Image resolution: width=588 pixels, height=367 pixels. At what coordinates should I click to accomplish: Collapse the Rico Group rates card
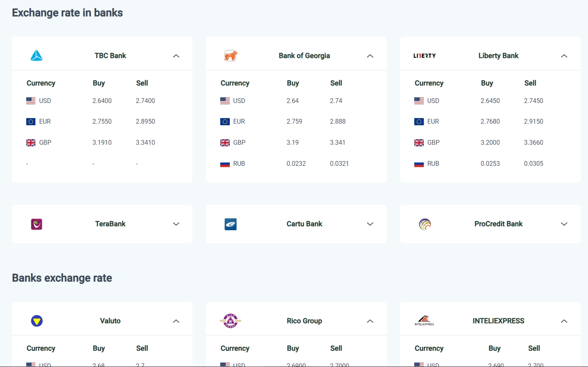tap(370, 321)
